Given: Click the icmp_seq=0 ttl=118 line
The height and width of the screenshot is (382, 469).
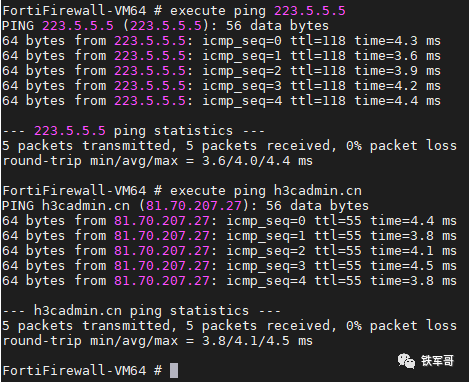Looking at the screenshot, I should point(221,41).
